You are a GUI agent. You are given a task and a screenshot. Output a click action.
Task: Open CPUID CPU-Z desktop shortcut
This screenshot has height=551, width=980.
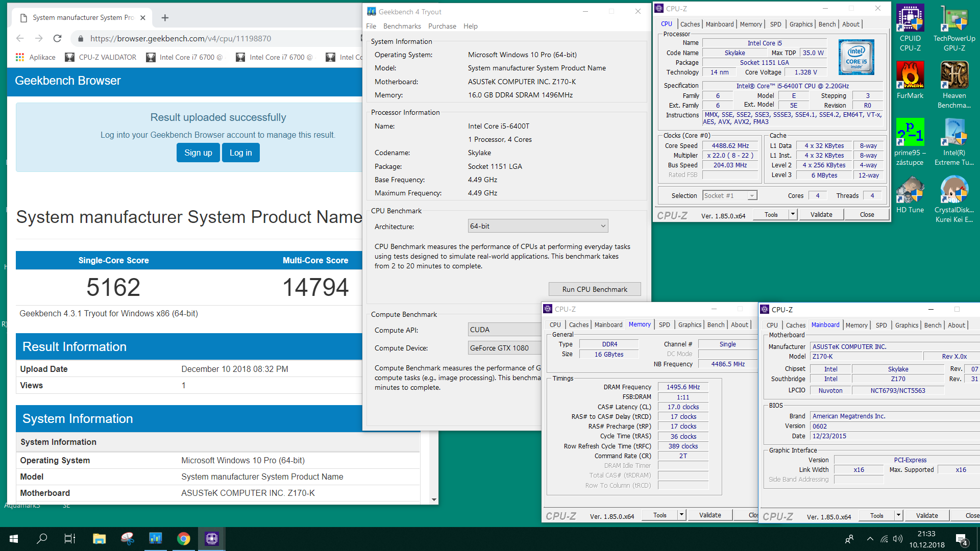coord(910,28)
